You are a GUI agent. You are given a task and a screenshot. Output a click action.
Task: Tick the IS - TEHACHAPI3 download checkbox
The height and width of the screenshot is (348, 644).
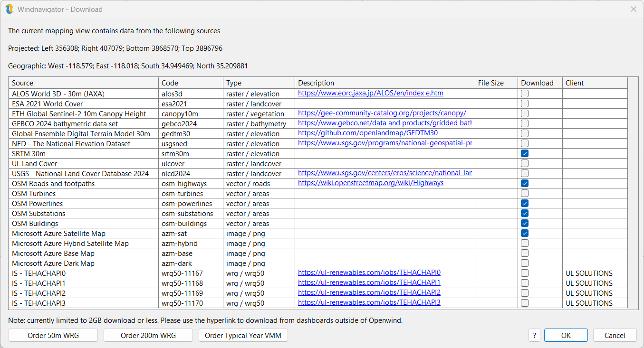525,303
